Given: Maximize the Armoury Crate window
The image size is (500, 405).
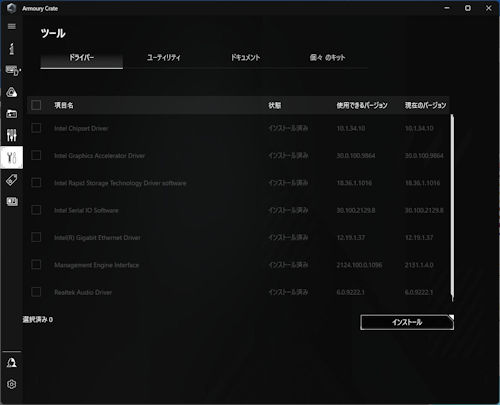Looking at the screenshot, I should pyautogui.click(x=468, y=8).
